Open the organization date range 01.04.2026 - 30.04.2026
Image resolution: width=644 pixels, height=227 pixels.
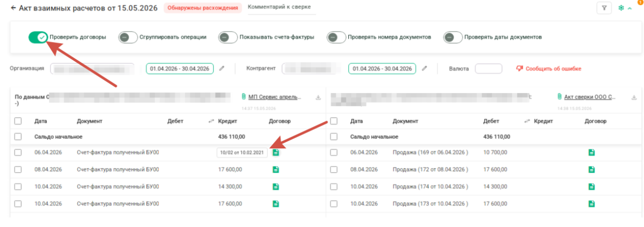point(180,69)
